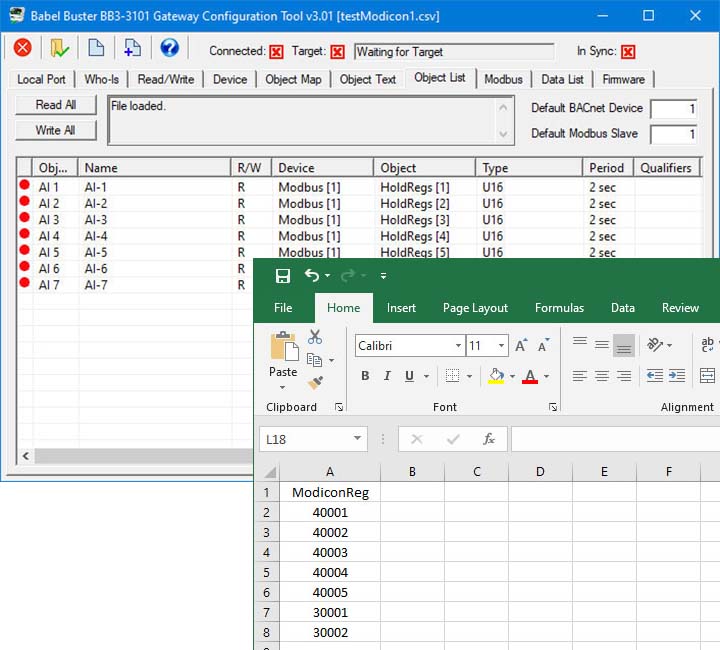Select Excel row 7 header
Viewport: 720px width, 650px height.
(266, 612)
